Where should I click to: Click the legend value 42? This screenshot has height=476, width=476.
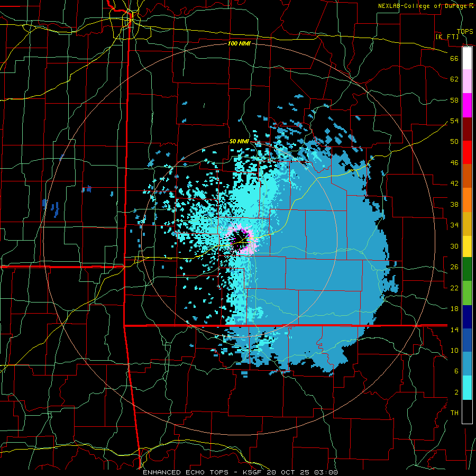click(454, 184)
